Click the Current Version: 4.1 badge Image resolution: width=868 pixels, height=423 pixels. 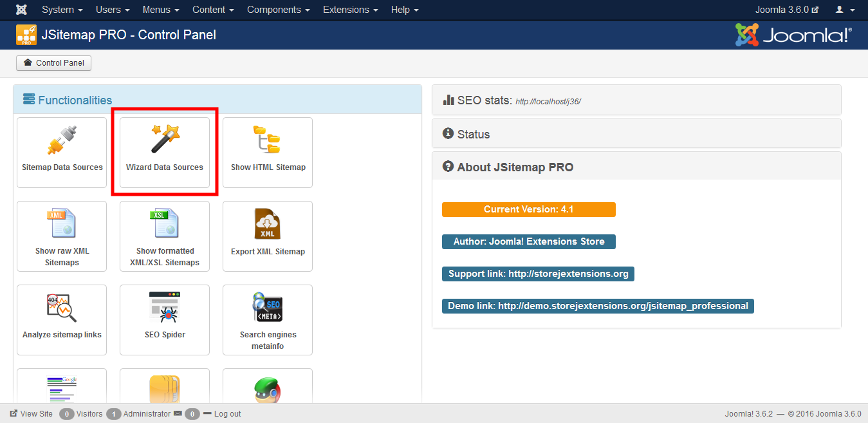528,209
